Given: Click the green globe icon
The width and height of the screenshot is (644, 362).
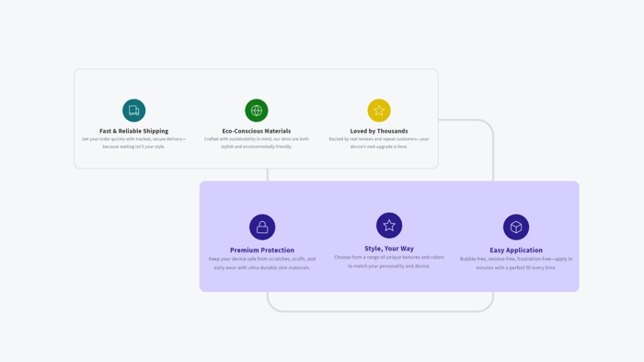Looking at the screenshot, I should tap(257, 111).
